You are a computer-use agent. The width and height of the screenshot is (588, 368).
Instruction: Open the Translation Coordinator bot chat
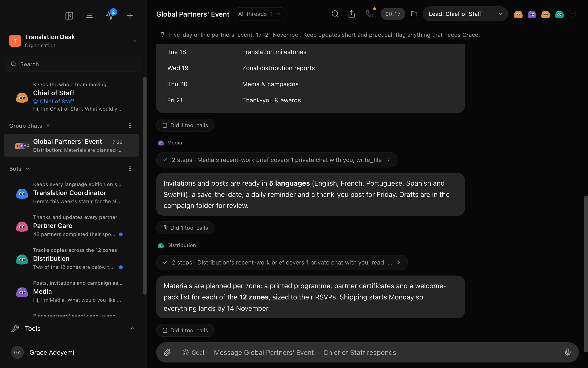click(71, 193)
